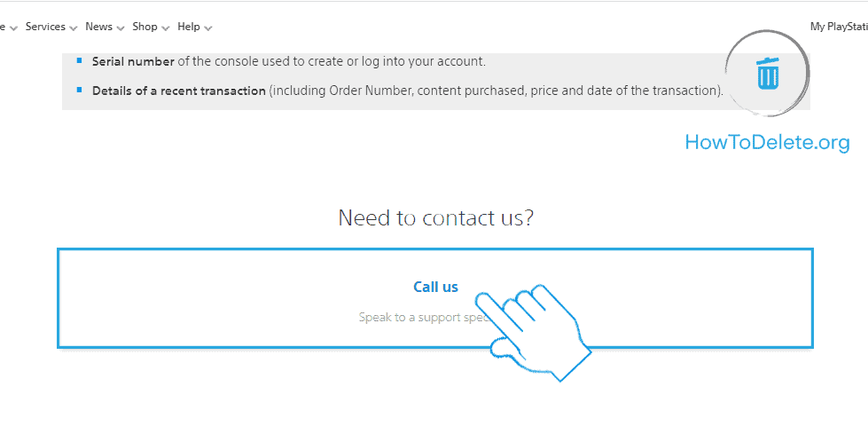
Task: Open the Shop menu
Action: [x=145, y=27]
